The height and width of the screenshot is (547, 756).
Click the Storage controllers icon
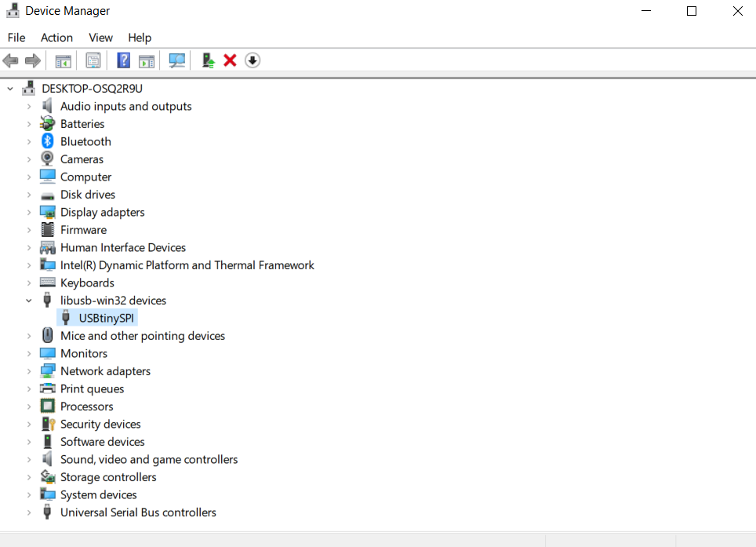[47, 477]
